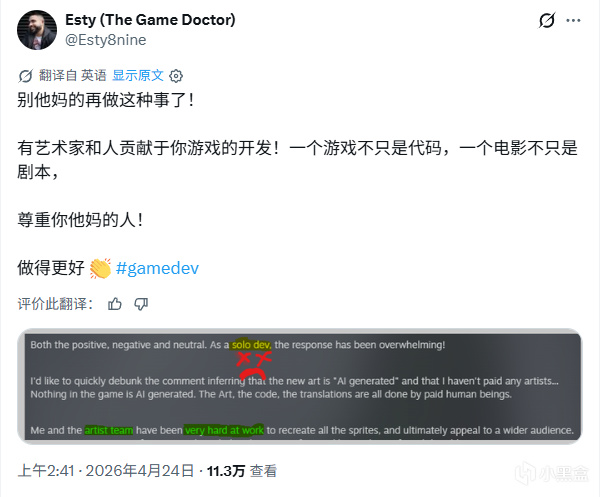Screen dimensions: 606x497
Task: Click the 11.3万 查看 view count
Action: pyautogui.click(x=242, y=471)
